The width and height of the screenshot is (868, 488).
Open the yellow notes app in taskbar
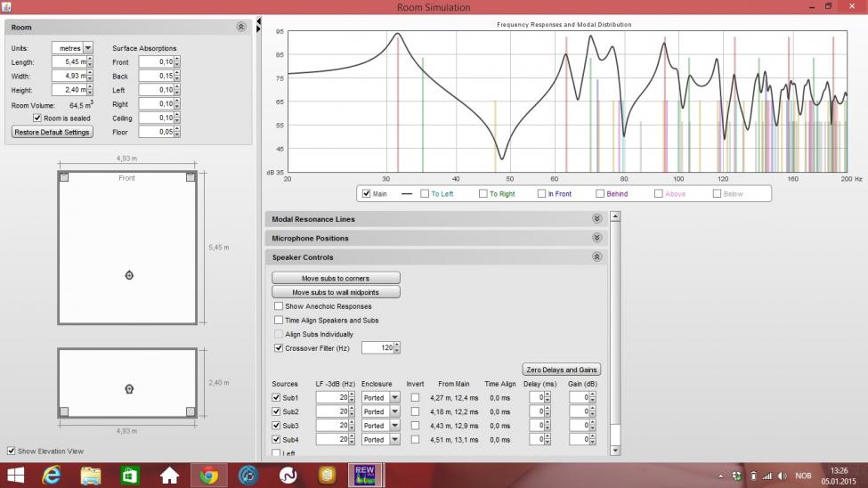pyautogui.click(x=327, y=476)
